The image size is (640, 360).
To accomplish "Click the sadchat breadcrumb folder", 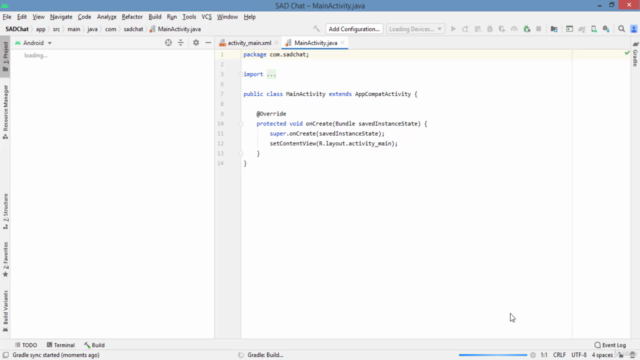I will tap(133, 29).
